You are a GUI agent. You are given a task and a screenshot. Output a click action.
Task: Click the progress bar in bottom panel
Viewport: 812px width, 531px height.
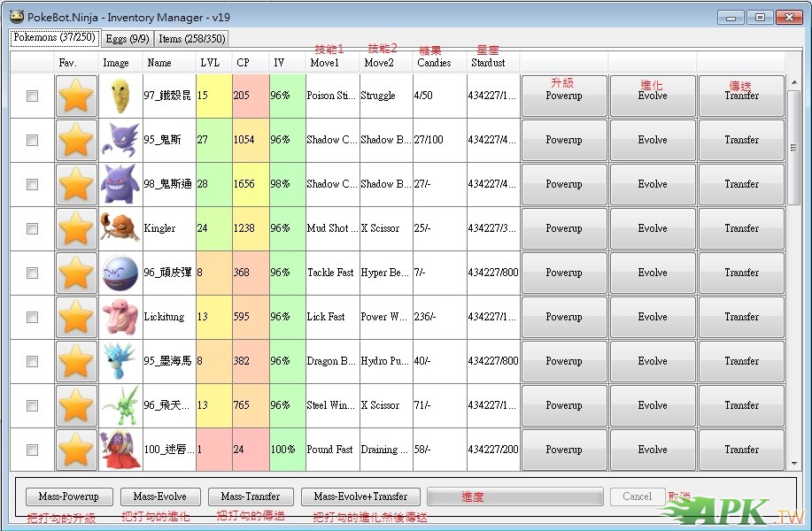(x=514, y=496)
